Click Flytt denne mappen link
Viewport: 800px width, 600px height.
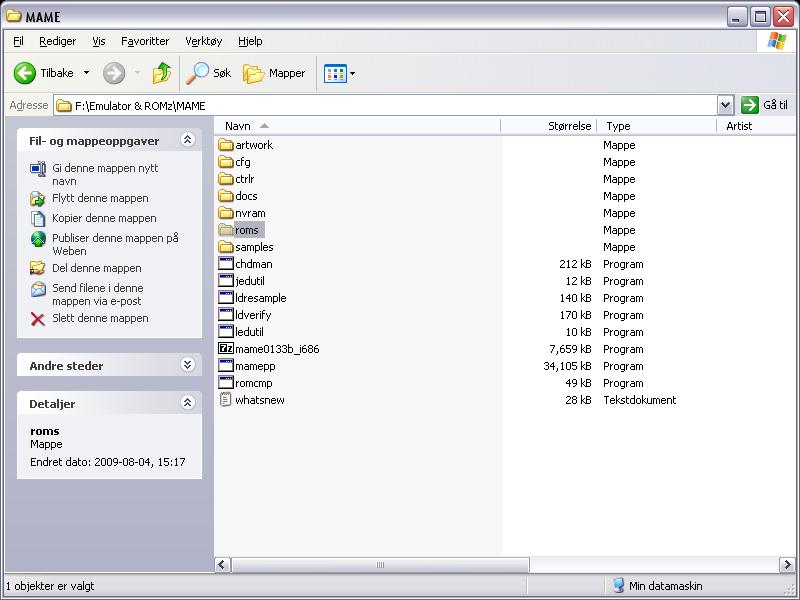coord(101,198)
